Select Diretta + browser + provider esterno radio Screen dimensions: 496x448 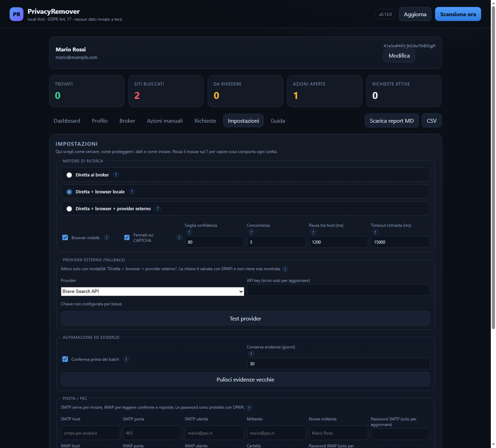click(69, 209)
